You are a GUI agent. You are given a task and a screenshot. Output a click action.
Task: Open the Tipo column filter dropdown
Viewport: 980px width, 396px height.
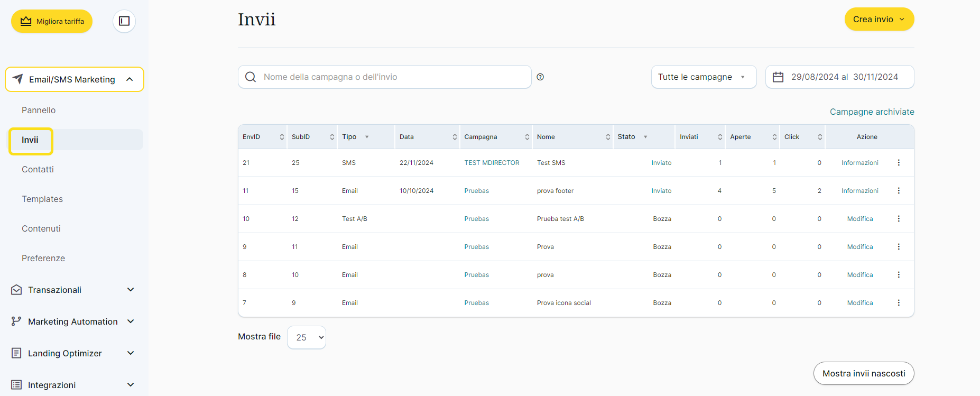(367, 137)
